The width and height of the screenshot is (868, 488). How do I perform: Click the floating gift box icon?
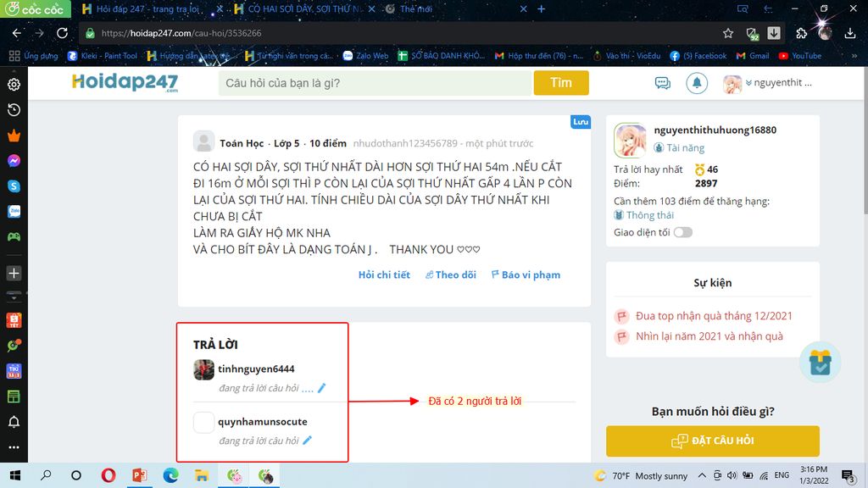820,363
